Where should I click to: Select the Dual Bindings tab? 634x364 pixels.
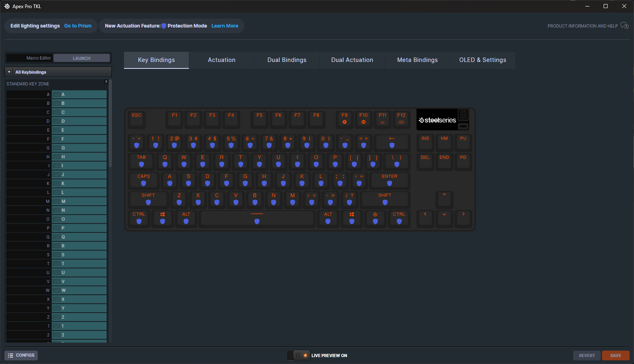pyautogui.click(x=287, y=60)
